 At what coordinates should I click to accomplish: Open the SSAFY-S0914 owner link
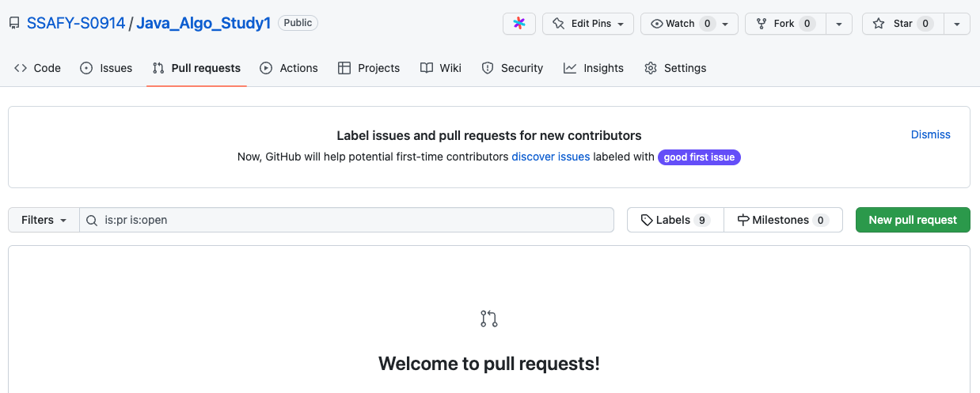[x=76, y=23]
